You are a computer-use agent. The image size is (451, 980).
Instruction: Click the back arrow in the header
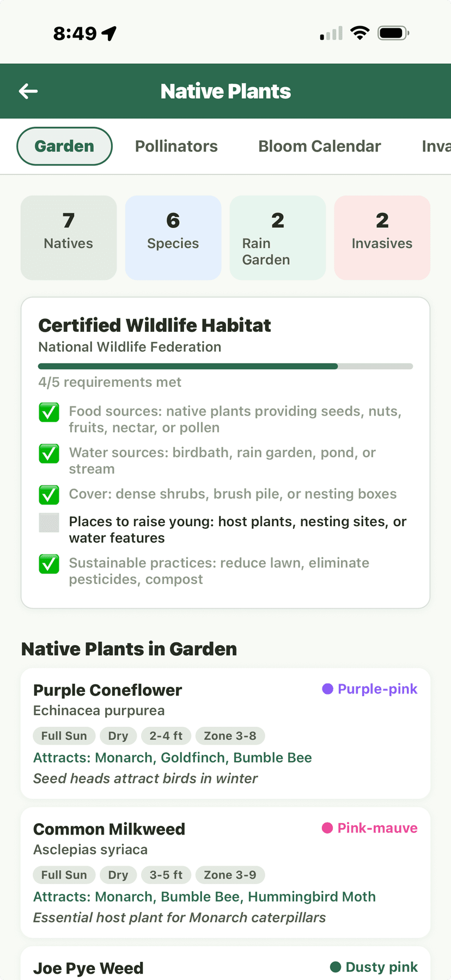coord(28,91)
